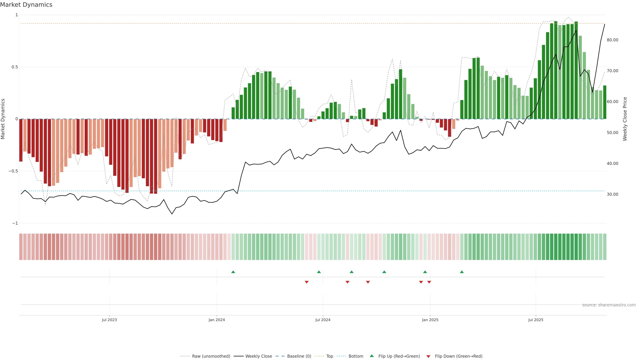Click the Weekly Close solid line legend symbol
The width and height of the screenshot is (644, 362).
[238, 356]
